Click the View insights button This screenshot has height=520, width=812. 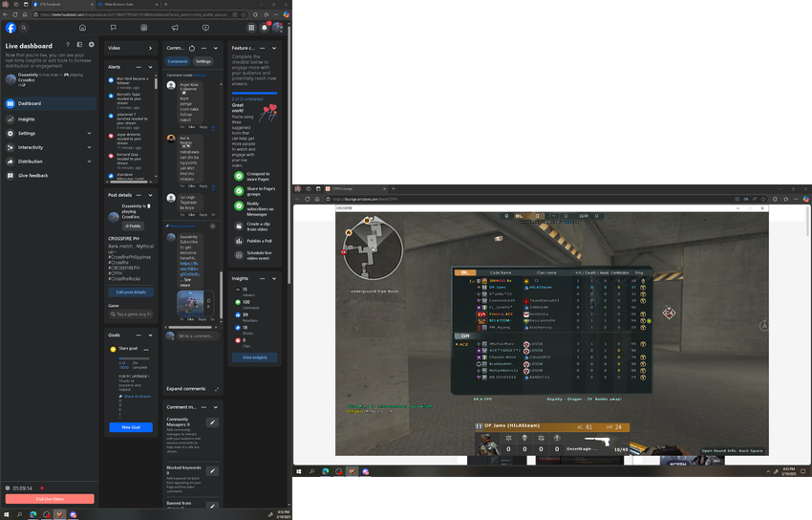pyautogui.click(x=255, y=357)
